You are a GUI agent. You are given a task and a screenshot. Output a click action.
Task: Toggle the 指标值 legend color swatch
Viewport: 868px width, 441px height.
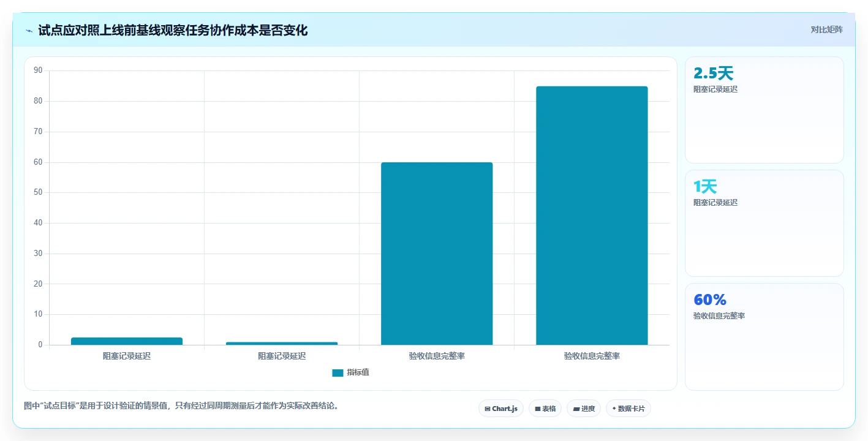pos(338,372)
